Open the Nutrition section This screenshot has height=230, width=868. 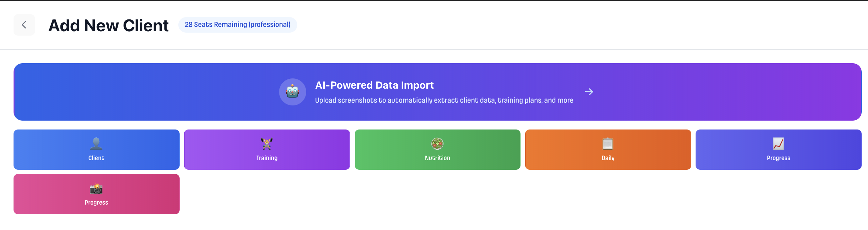coord(437,150)
